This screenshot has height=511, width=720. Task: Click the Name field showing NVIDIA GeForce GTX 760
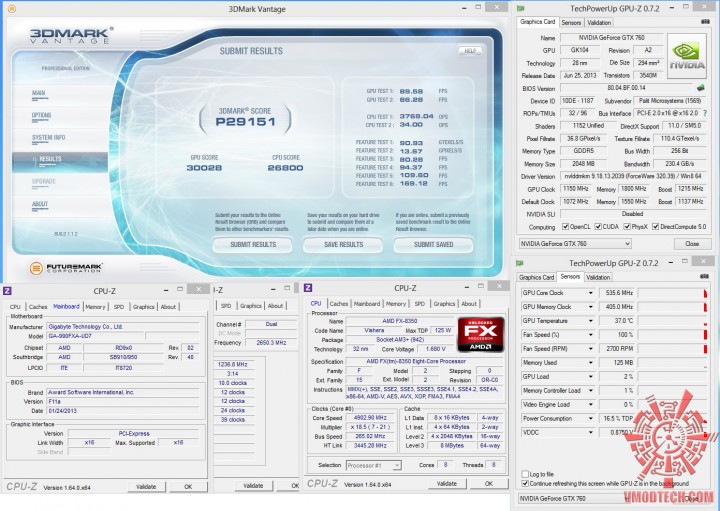(x=612, y=38)
